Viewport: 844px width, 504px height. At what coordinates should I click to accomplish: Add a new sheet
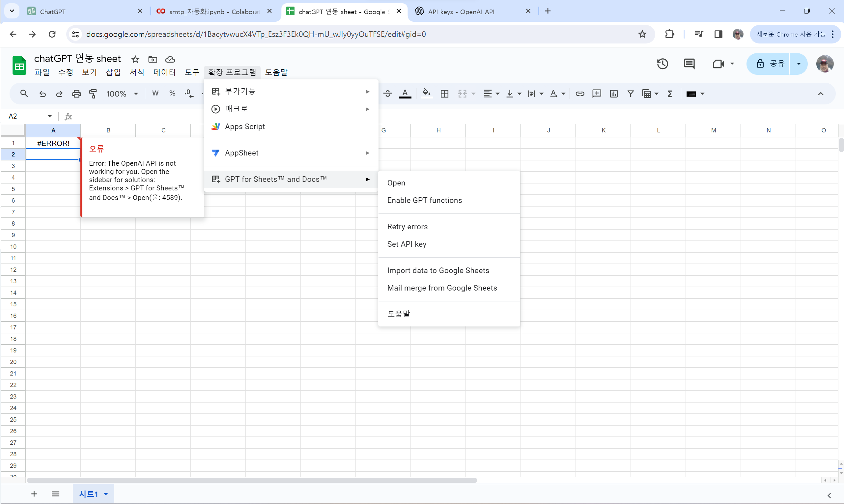coord(34,494)
